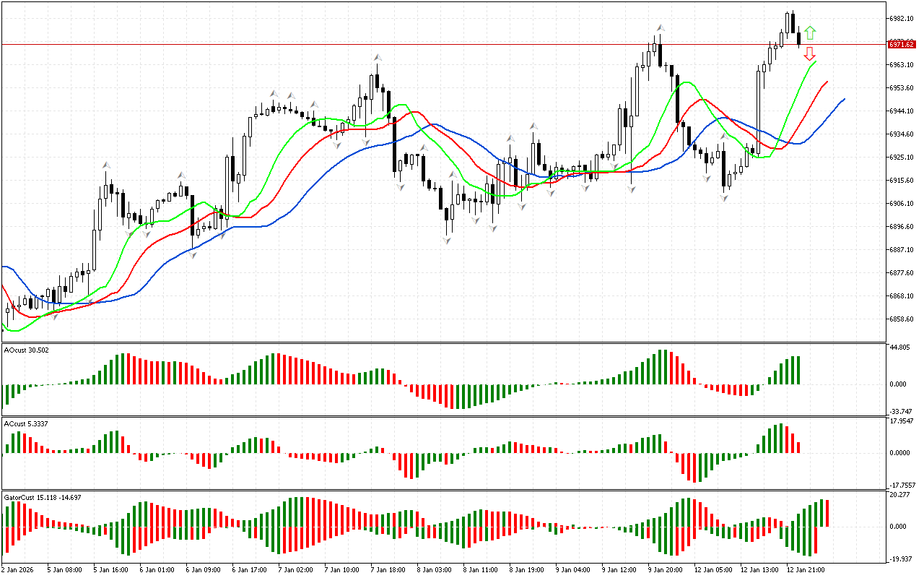Viewport: 924px width, 578px height.
Task: Click the 6982.10 price scale value
Action: coord(902,19)
